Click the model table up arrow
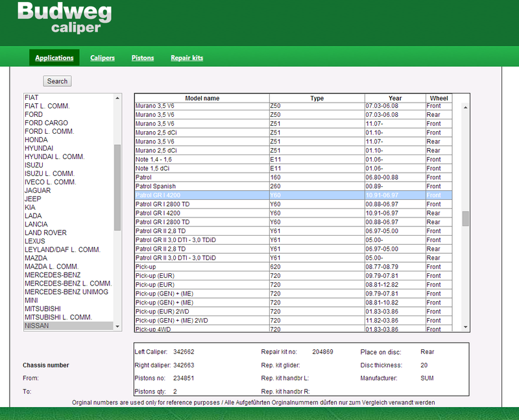 [x=465, y=107]
